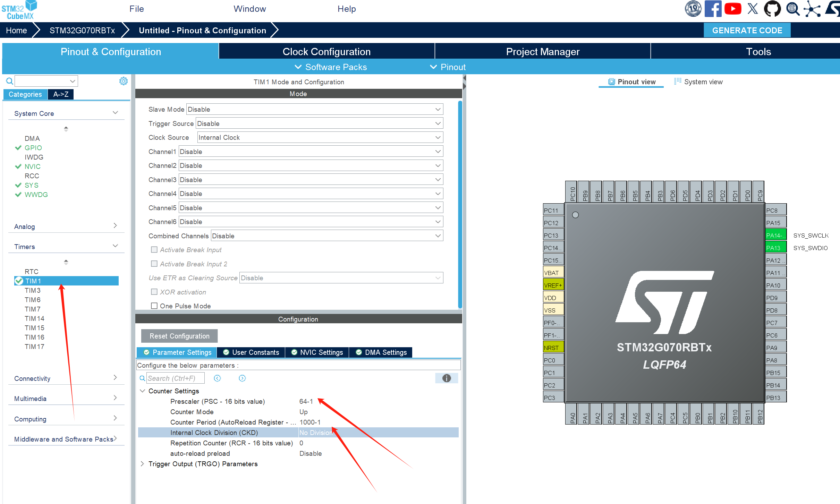This screenshot has height=504, width=840.
Task: Toggle XOR activation checkbox
Action: pyautogui.click(x=154, y=292)
